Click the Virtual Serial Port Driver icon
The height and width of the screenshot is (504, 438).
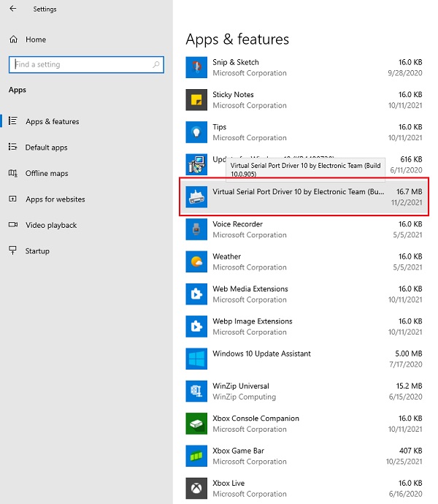pyautogui.click(x=196, y=196)
